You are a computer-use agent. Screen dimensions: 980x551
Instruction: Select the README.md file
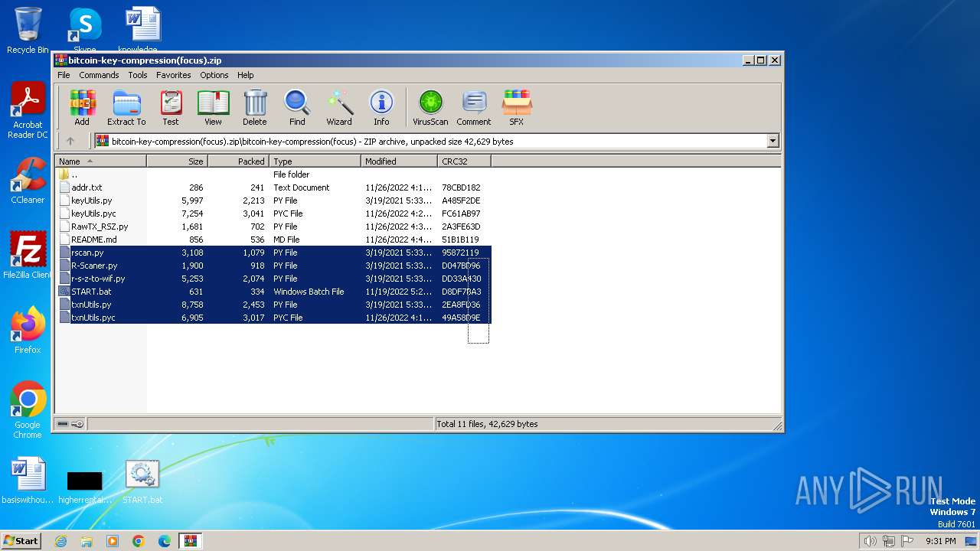[274, 240]
